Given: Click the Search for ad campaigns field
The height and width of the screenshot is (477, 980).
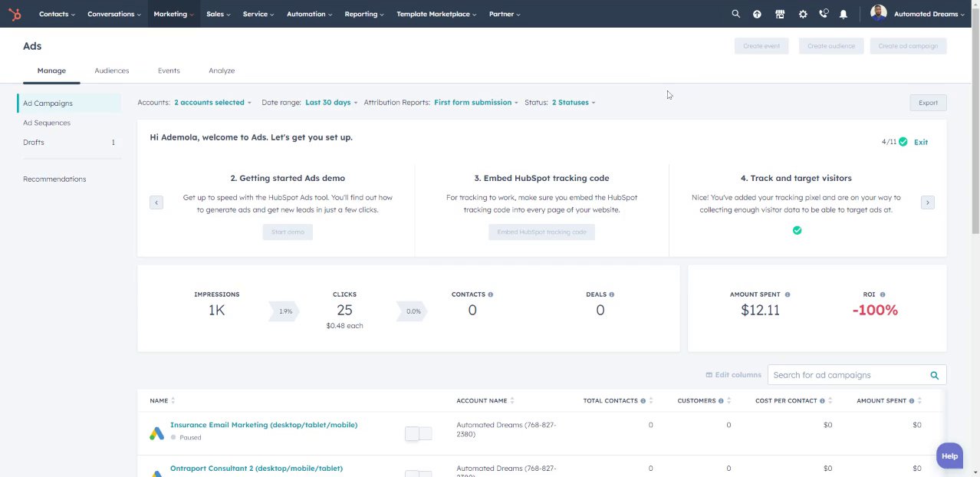Looking at the screenshot, I should (x=857, y=375).
